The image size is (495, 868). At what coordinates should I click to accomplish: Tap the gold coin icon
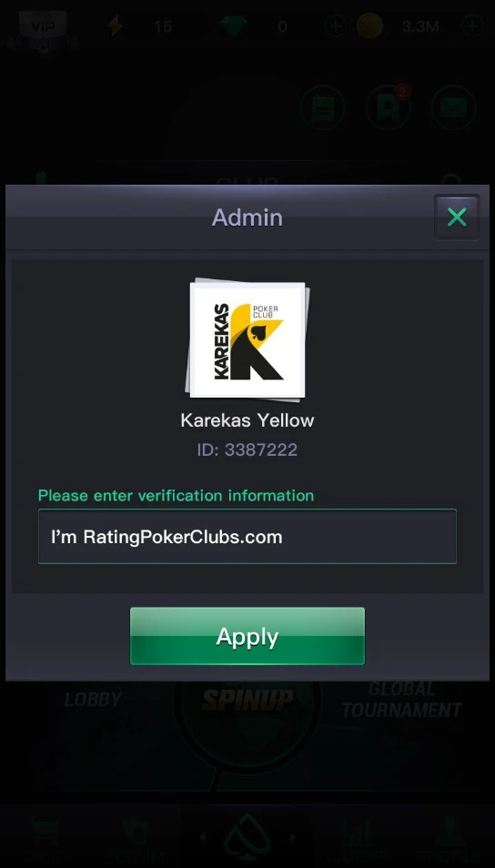click(369, 25)
